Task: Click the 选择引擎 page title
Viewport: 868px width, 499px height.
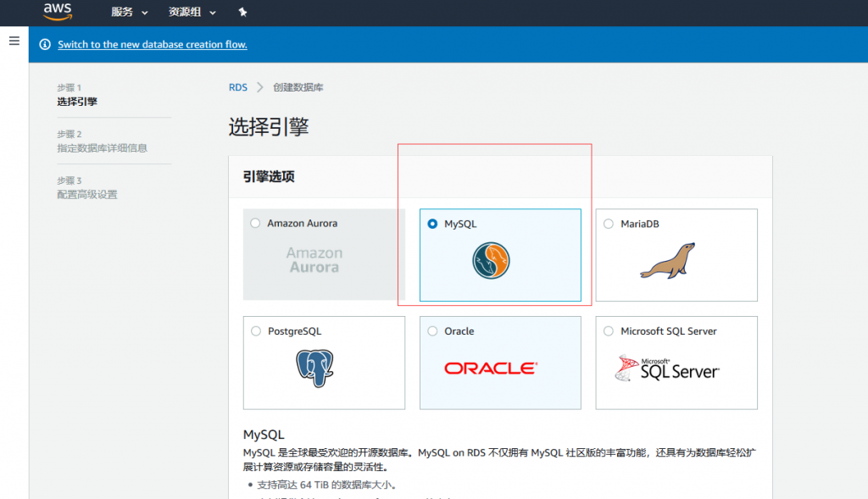Action: pyautogui.click(x=269, y=127)
